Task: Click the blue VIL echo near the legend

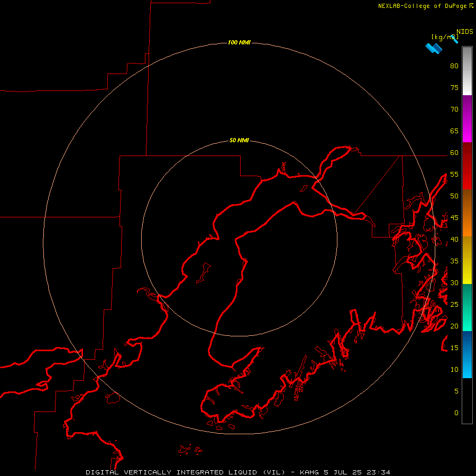Action: [x=434, y=48]
